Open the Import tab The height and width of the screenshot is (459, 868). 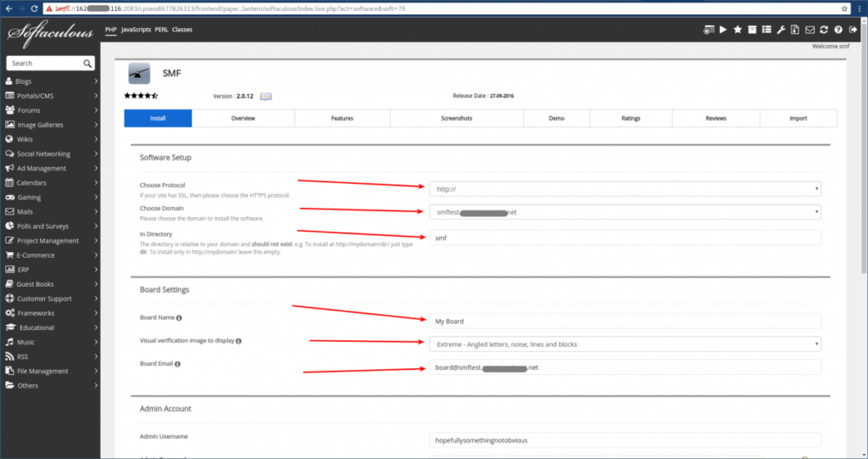pyautogui.click(x=798, y=118)
